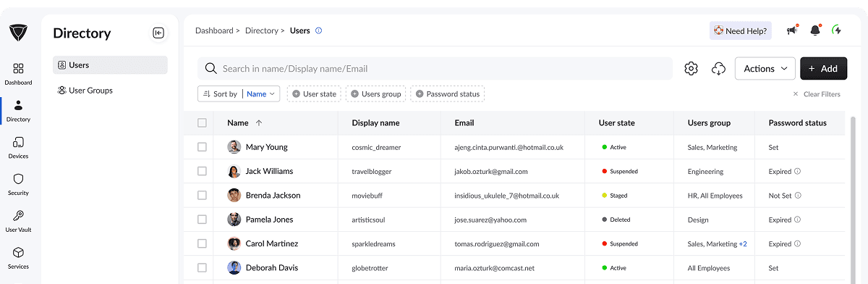Image resolution: width=868 pixels, height=284 pixels.
Task: Click Jack Williams' avatar
Action: pyautogui.click(x=234, y=172)
